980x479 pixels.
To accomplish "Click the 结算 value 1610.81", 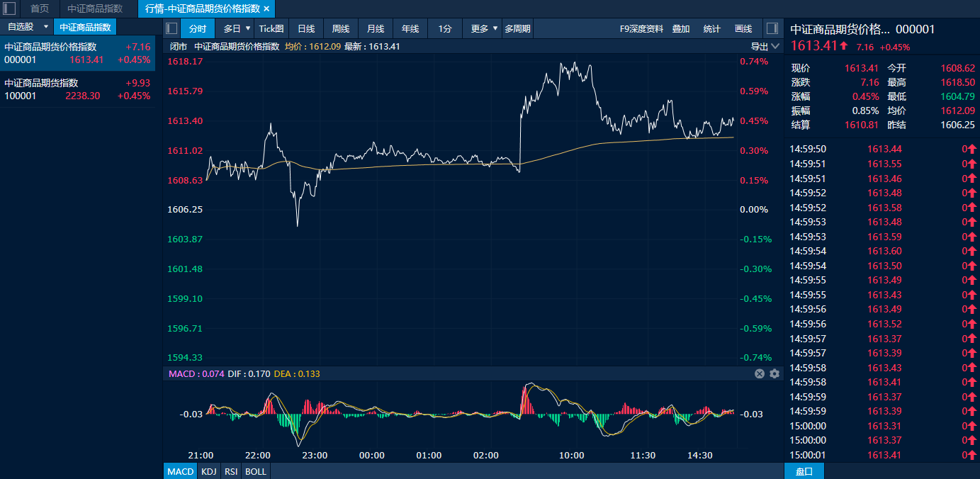I will (862, 125).
